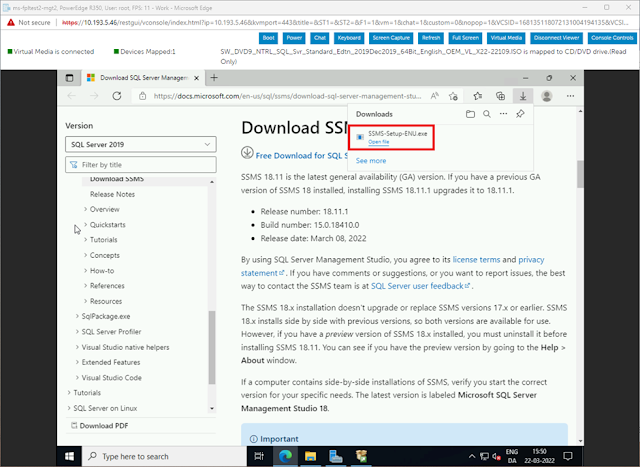The image size is (640, 467).
Task: Click Download PDF link
Action: 100,426
